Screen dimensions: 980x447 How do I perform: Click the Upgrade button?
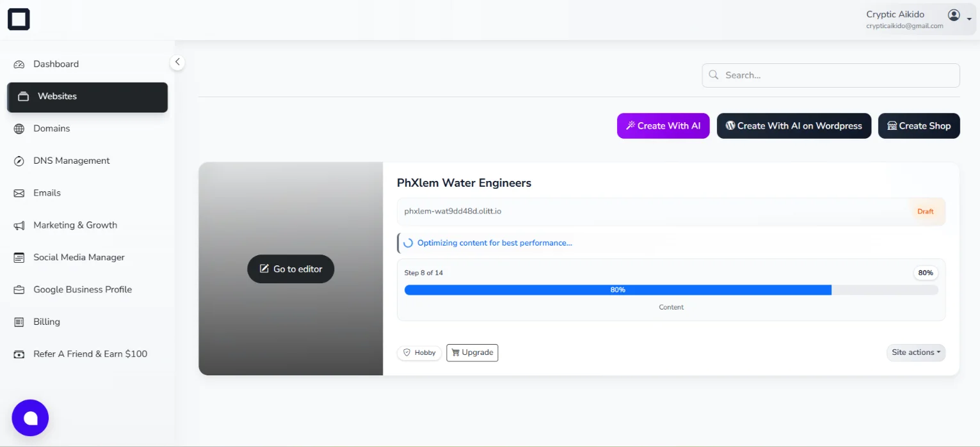point(472,352)
